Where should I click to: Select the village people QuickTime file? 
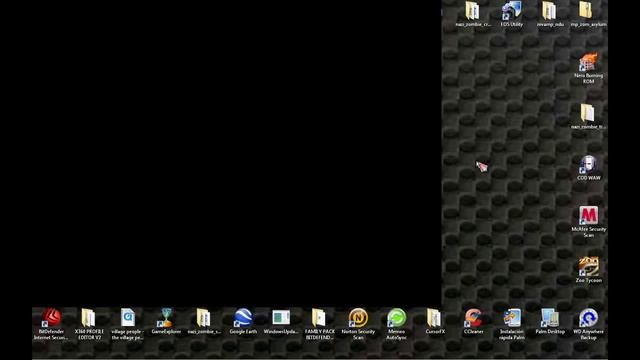pos(127,324)
